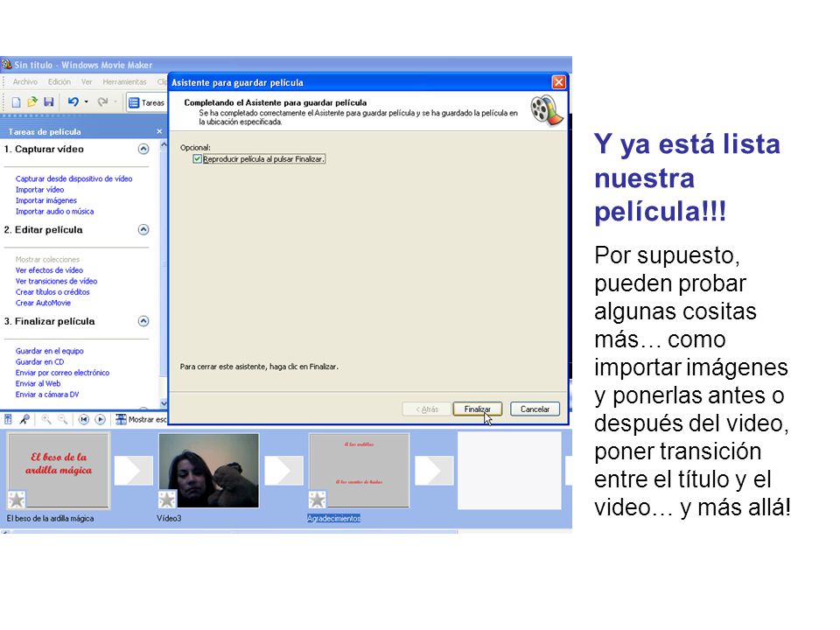Click the Save project floppy icon
This screenshot has height=630, width=840.
tap(49, 101)
